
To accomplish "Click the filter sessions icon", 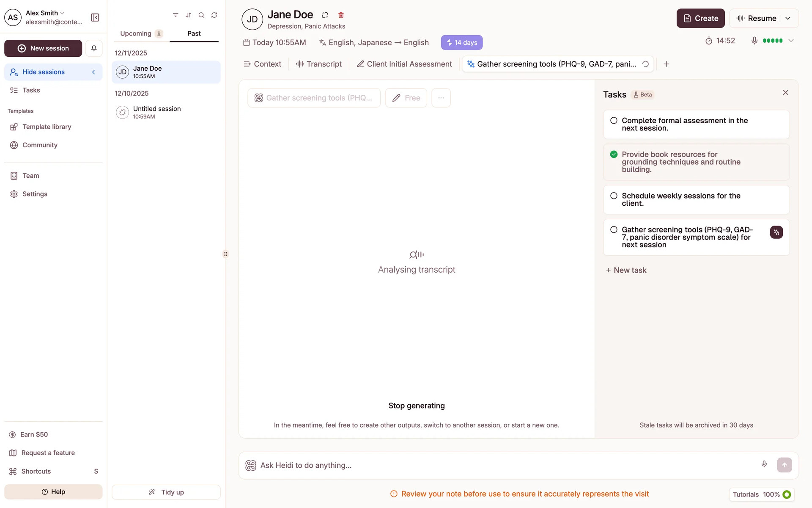I will point(176,15).
